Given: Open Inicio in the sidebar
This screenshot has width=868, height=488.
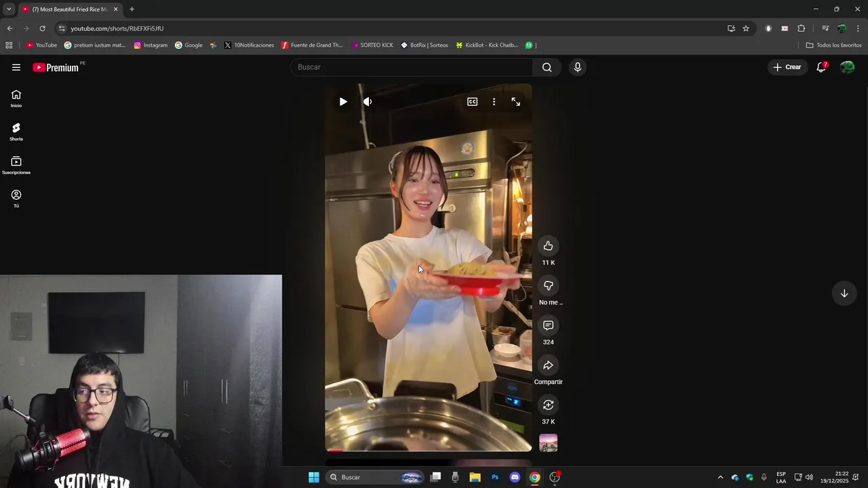Looking at the screenshot, I should 16,98.
